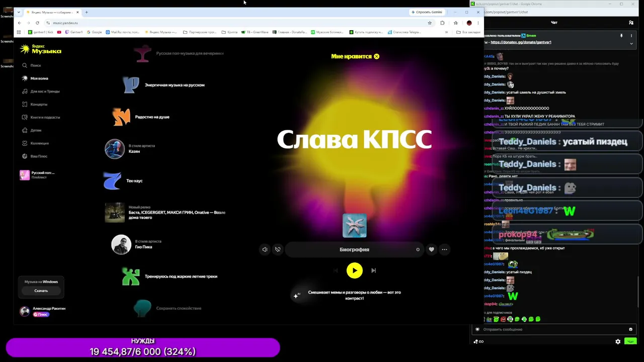Open Александр Ракитин profile avatar
The height and width of the screenshot is (362, 644).
[25, 311]
